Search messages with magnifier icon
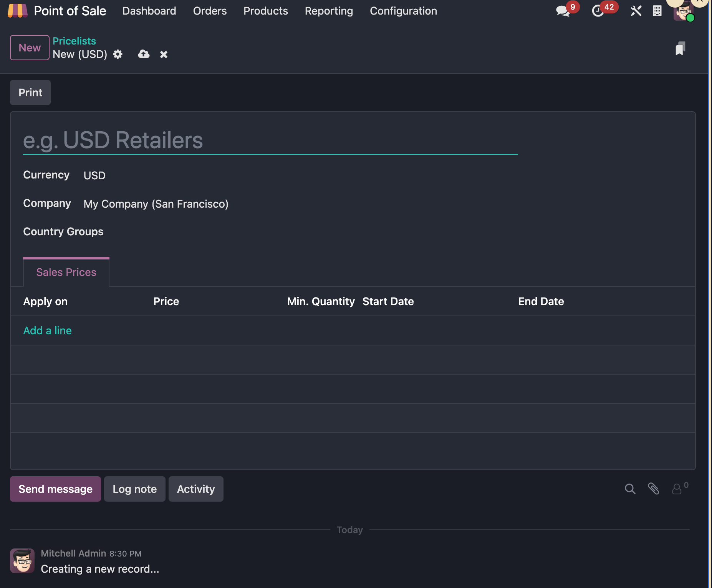Viewport: 712px width, 588px height. point(630,489)
